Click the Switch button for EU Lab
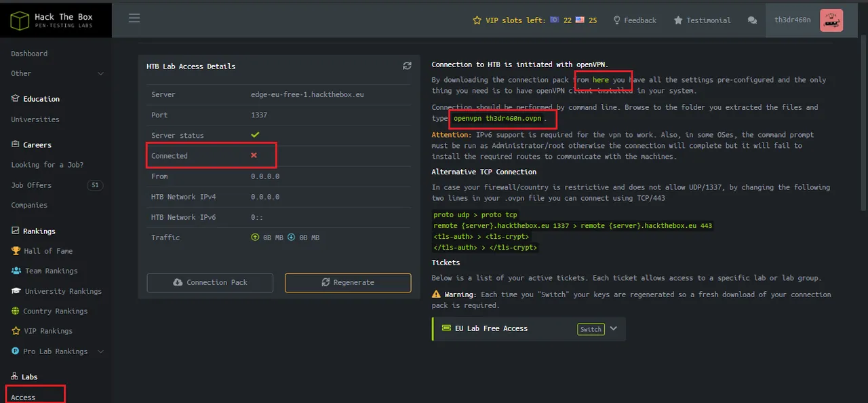This screenshot has width=868, height=403. point(591,329)
